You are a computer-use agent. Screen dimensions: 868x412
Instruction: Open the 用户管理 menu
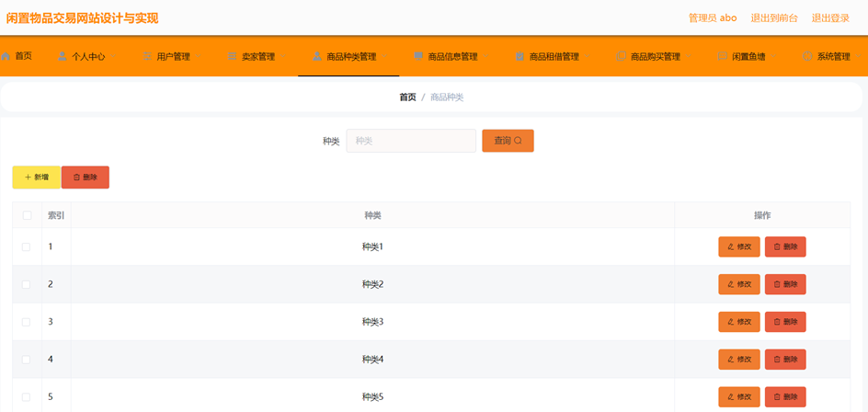pyautogui.click(x=173, y=56)
